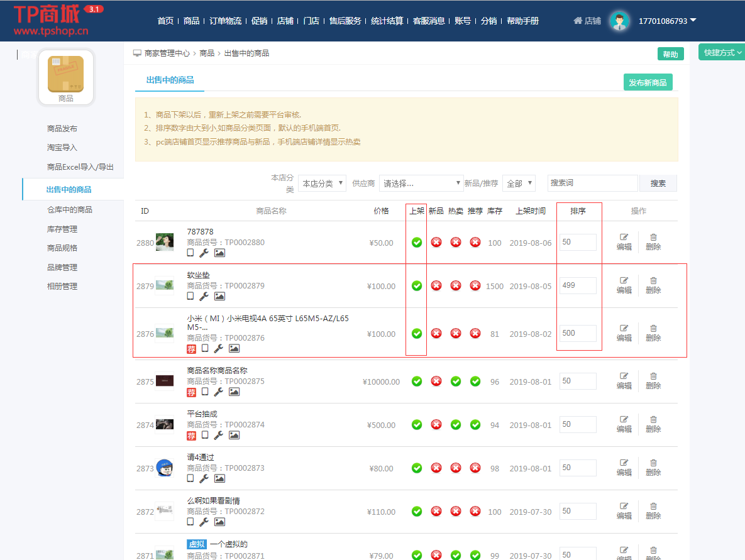The image size is (745, 560).
Task: Toggle 热卖 status for product 2875
Action: click(456, 381)
